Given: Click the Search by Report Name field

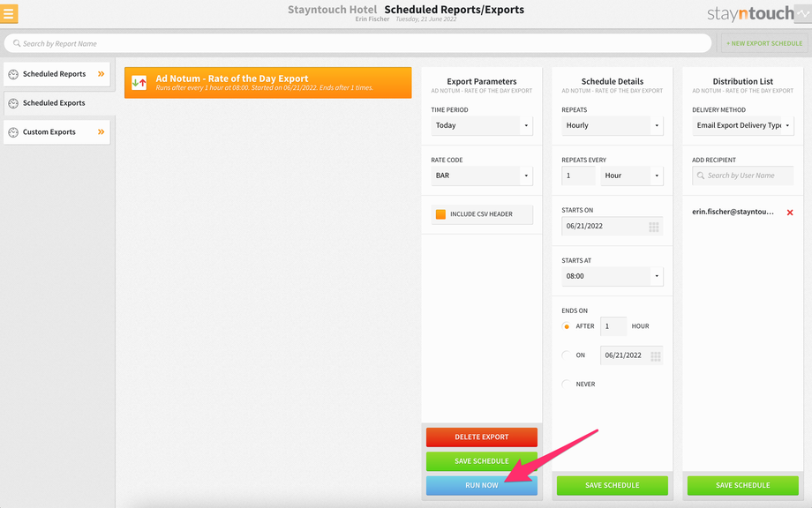Looking at the screenshot, I should 357,43.
